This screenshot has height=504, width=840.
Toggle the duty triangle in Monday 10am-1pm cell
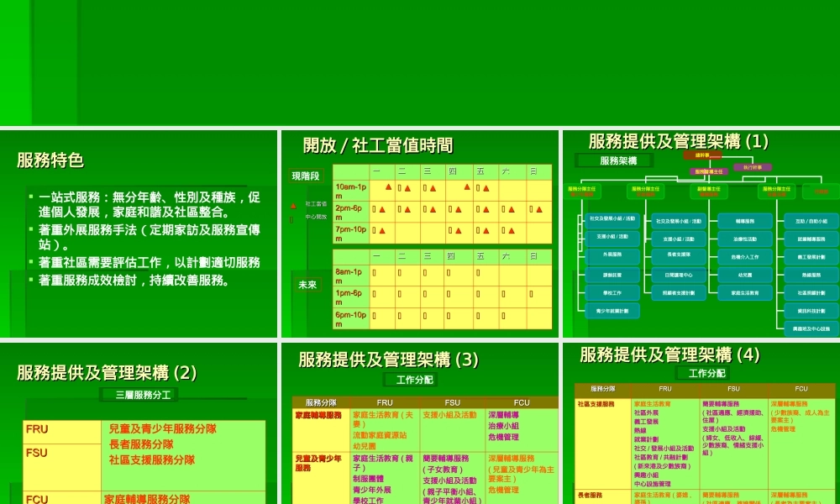click(388, 187)
